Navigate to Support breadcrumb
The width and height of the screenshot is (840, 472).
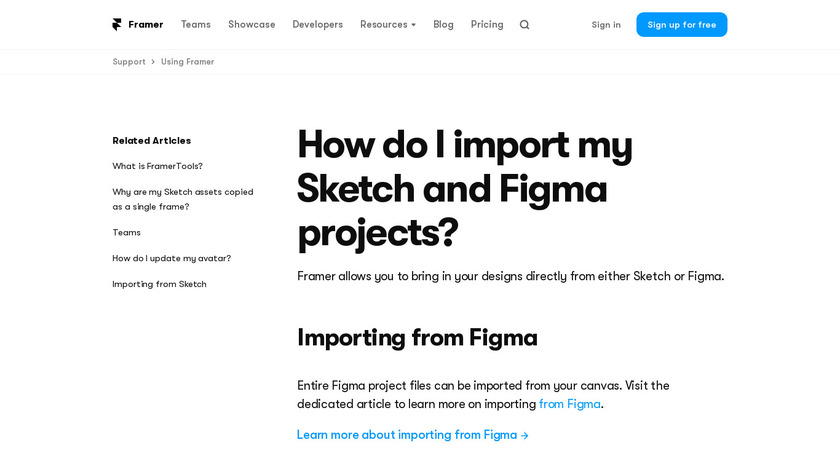pos(129,62)
